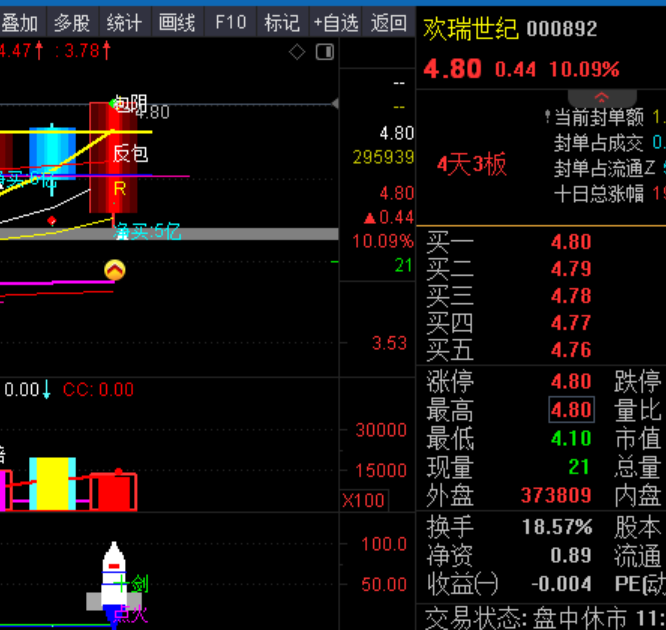Click the 反包 annotation on candle
The width and height of the screenshot is (666, 630).
[x=130, y=153]
